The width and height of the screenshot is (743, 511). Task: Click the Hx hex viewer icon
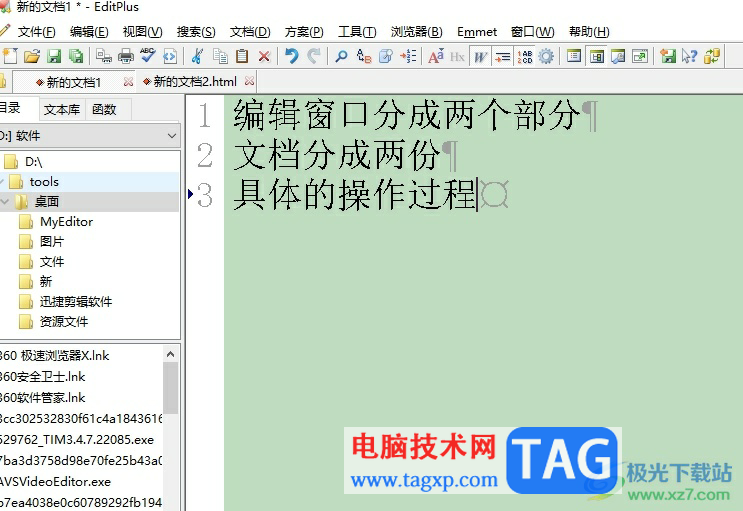coord(457,57)
